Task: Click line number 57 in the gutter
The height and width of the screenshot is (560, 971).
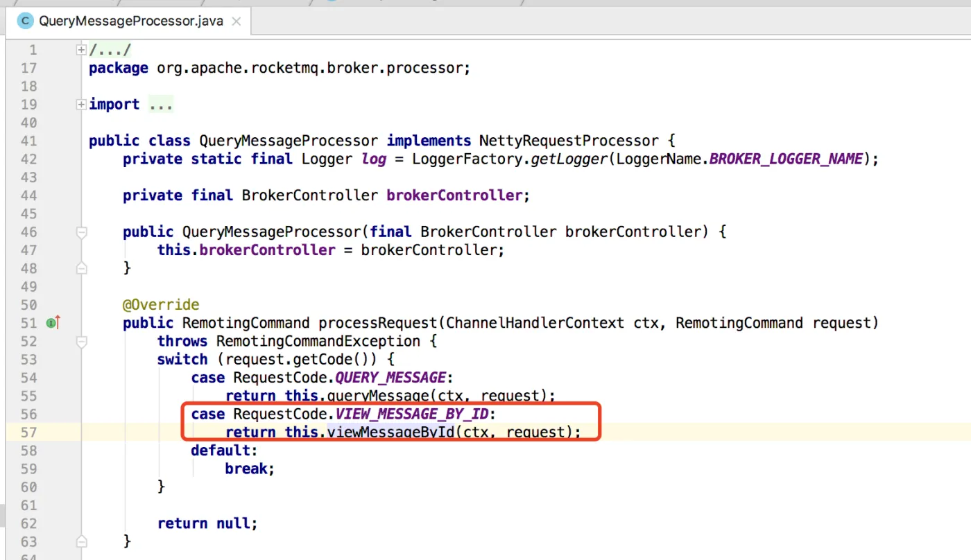Action: pos(29,432)
